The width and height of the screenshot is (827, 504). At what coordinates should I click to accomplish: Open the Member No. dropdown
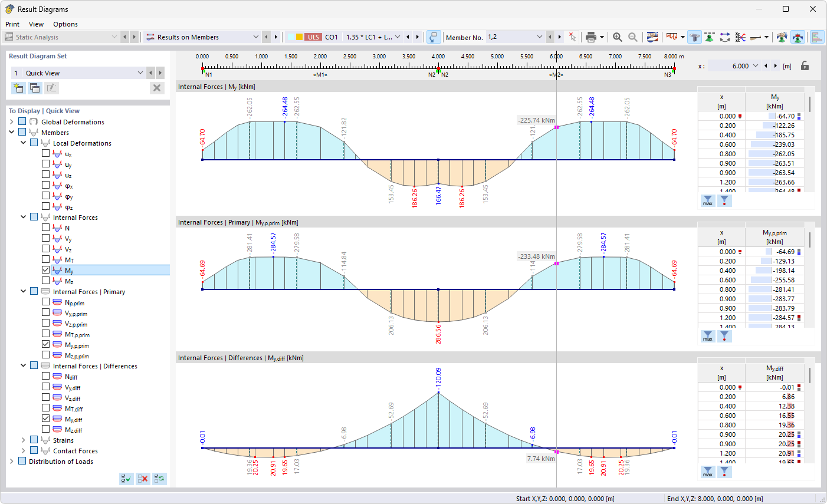tap(540, 37)
